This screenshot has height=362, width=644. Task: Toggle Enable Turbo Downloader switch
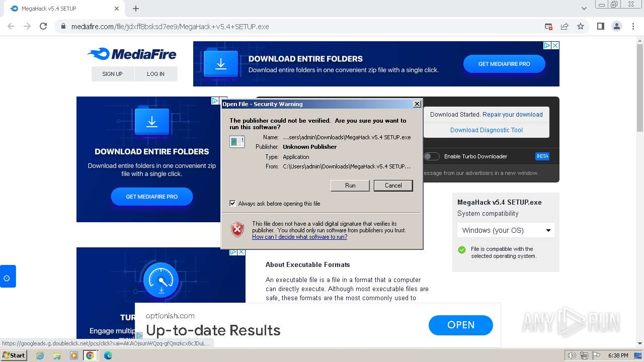(431, 156)
